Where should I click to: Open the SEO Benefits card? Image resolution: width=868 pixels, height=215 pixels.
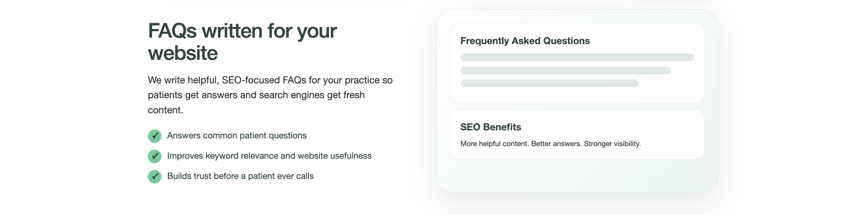tap(577, 134)
